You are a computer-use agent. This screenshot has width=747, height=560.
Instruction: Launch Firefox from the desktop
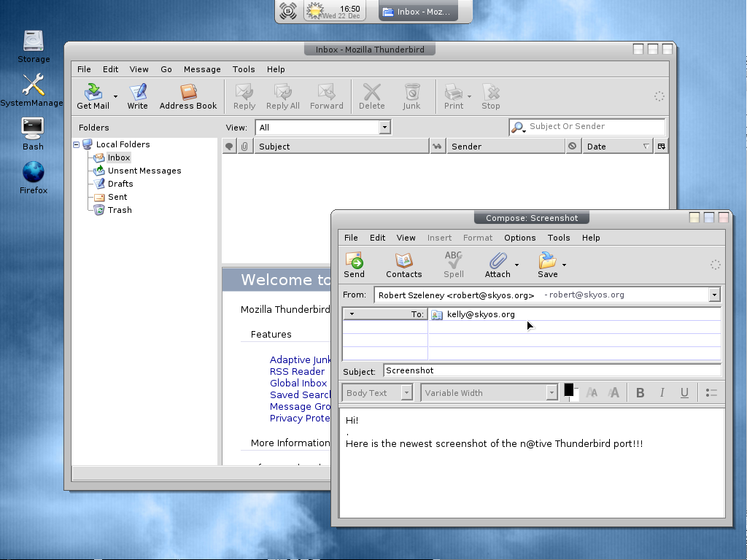tap(34, 178)
